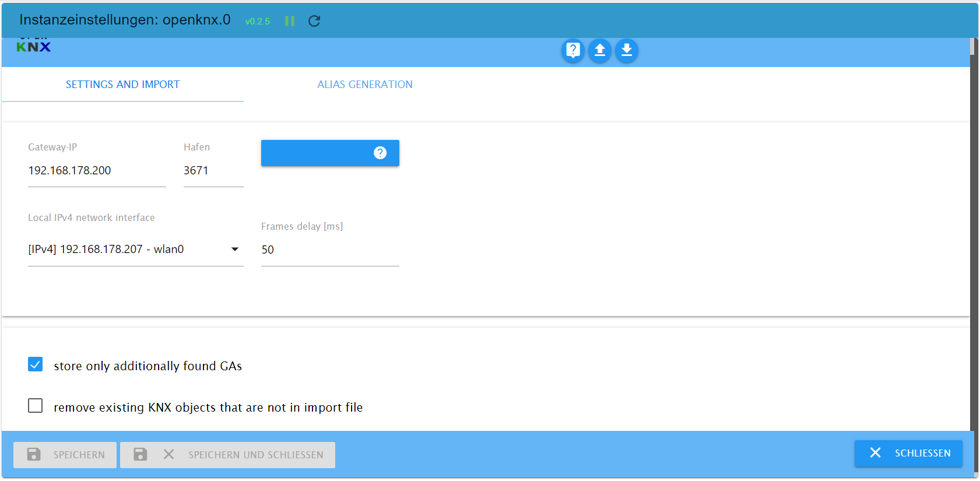
Task: Click the Schliessen button
Action: click(908, 453)
